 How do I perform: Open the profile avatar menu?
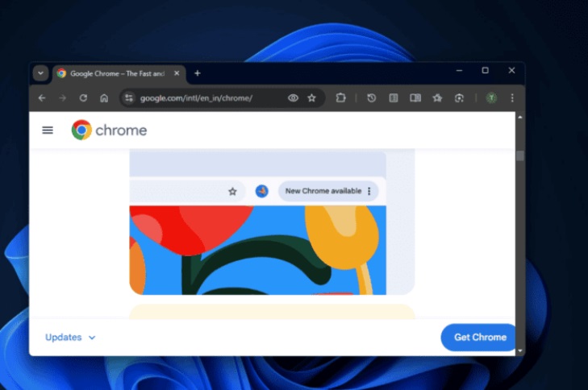coord(491,98)
